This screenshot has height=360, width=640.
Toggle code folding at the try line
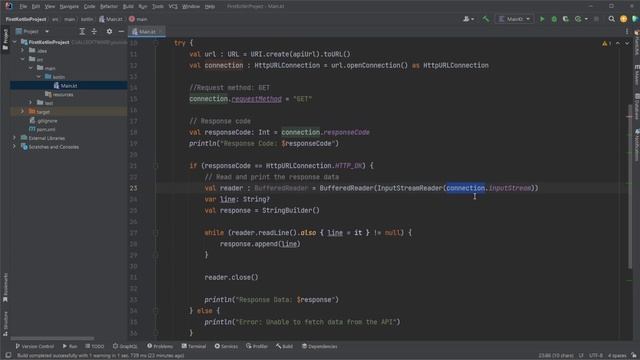click(x=156, y=43)
